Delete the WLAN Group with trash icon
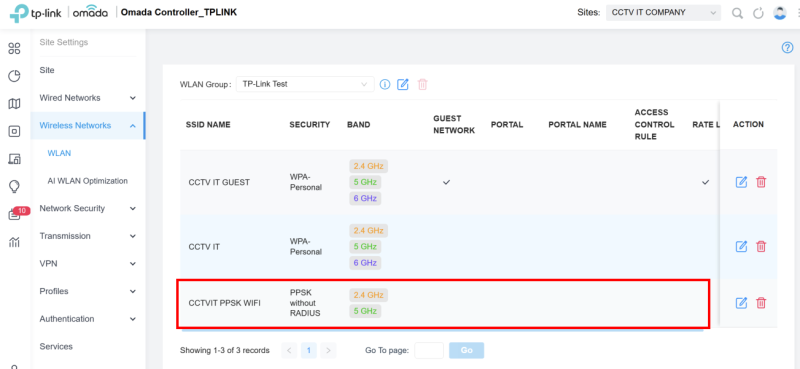 click(422, 84)
